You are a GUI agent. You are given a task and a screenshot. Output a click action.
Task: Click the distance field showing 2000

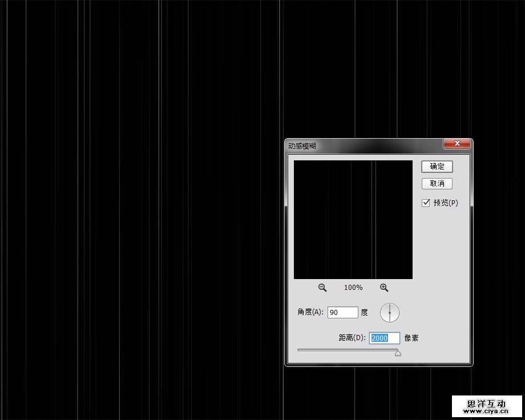tap(384, 338)
